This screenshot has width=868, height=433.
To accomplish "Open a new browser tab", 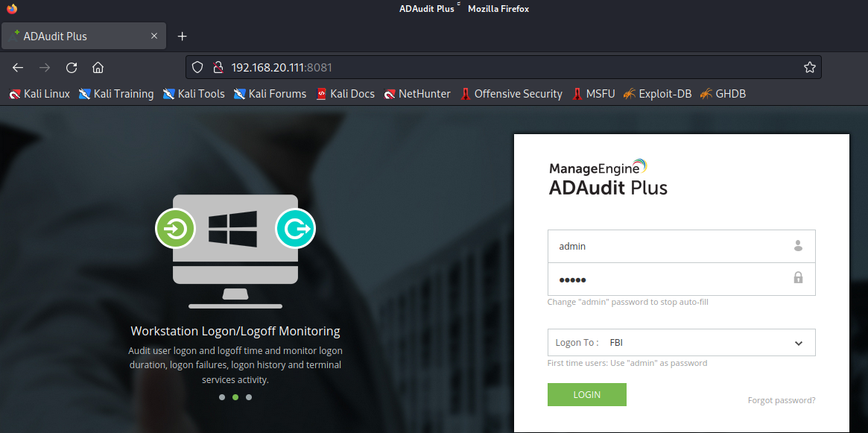I will tap(182, 36).
